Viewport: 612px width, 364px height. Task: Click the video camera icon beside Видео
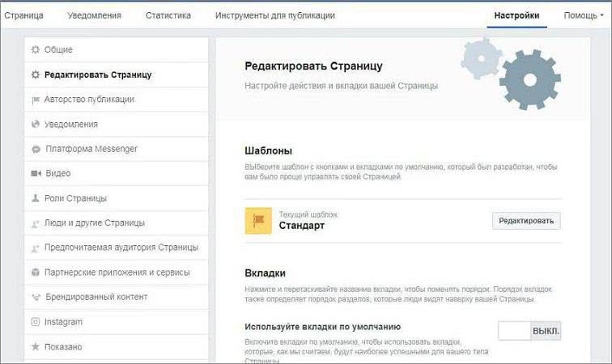(36, 174)
